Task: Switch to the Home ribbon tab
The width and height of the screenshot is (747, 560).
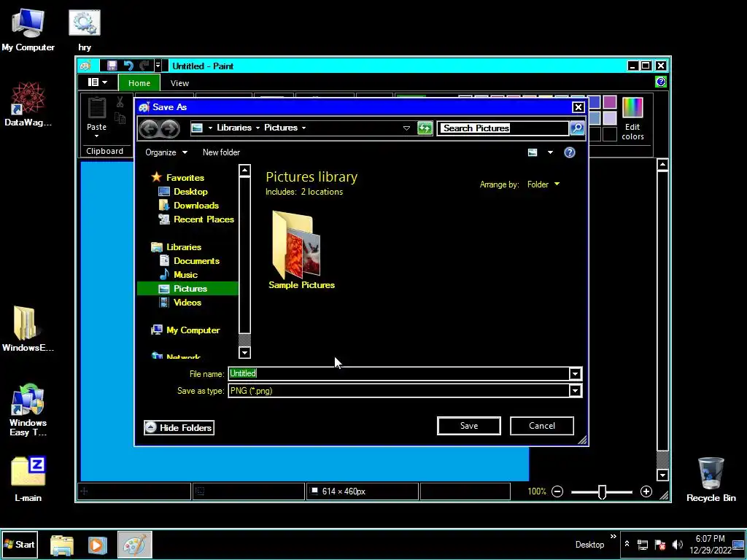Action: coord(139,83)
